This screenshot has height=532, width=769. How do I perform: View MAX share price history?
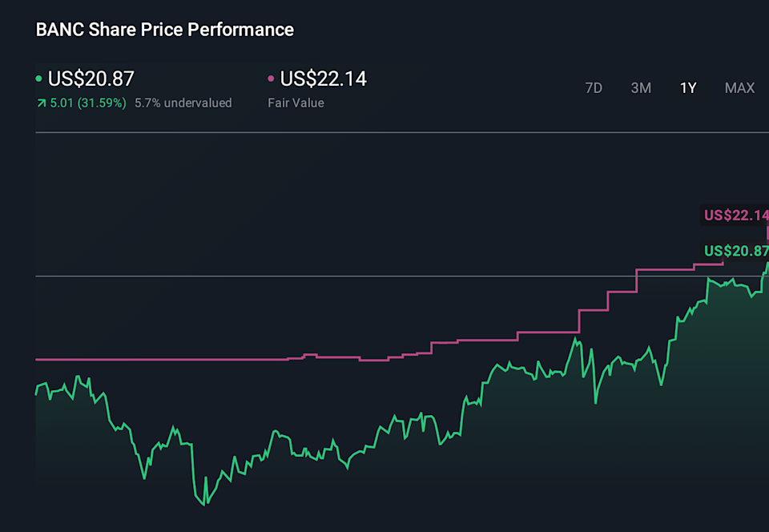click(739, 88)
